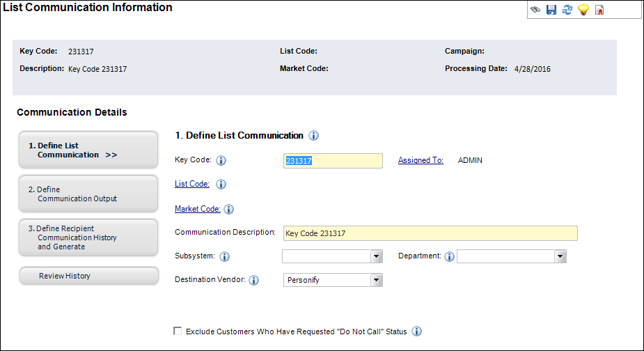Click the info icon beside Department label
The height and width of the screenshot is (351, 644).
tap(449, 256)
